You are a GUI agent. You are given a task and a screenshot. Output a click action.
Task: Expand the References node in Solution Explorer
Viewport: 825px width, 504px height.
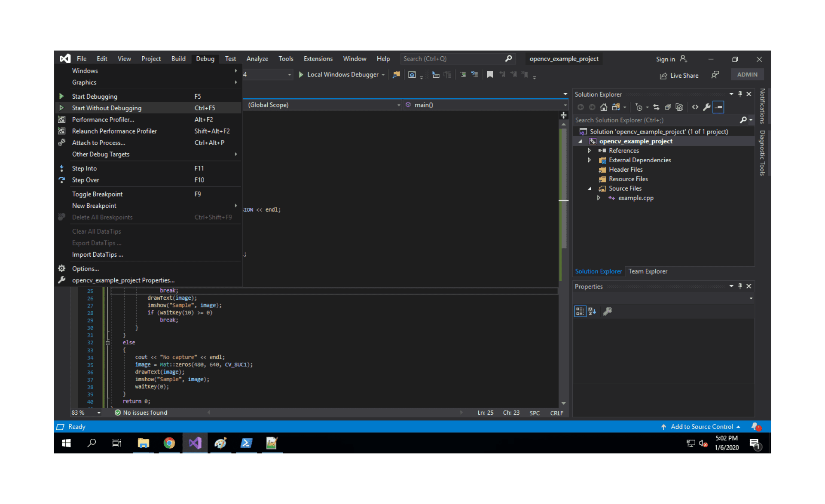pyautogui.click(x=589, y=151)
